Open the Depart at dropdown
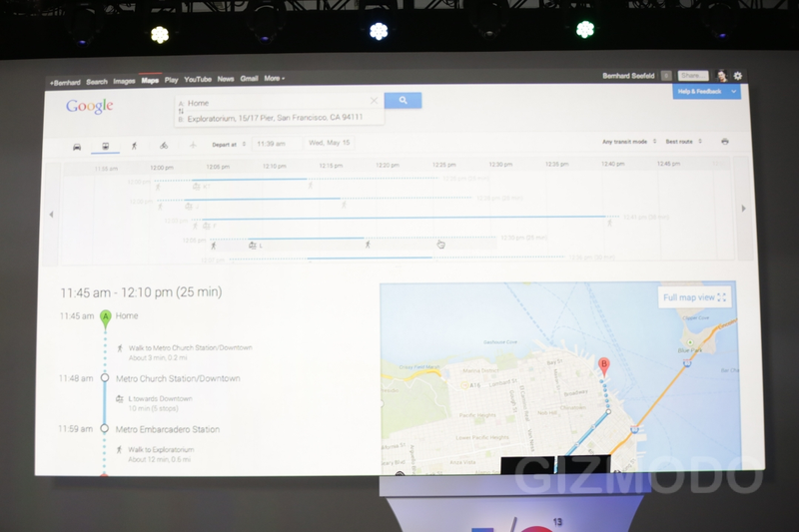The width and height of the screenshot is (799, 532). pos(229,145)
